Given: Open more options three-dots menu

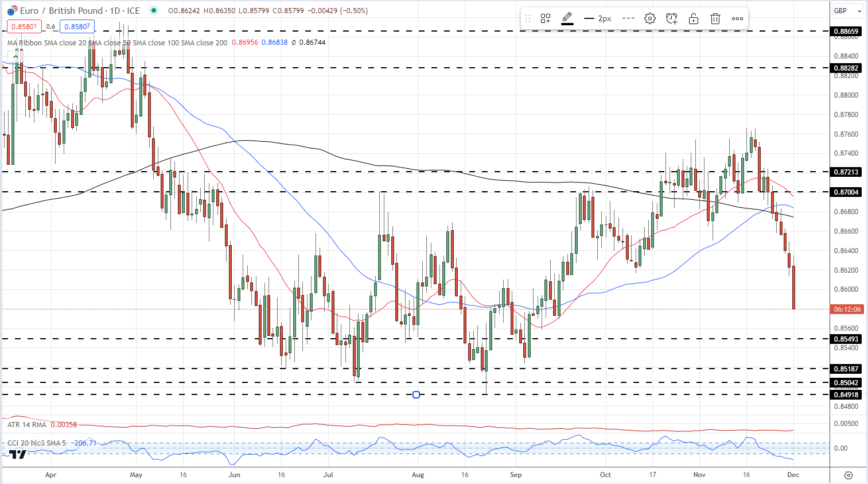Looking at the screenshot, I should (737, 18).
